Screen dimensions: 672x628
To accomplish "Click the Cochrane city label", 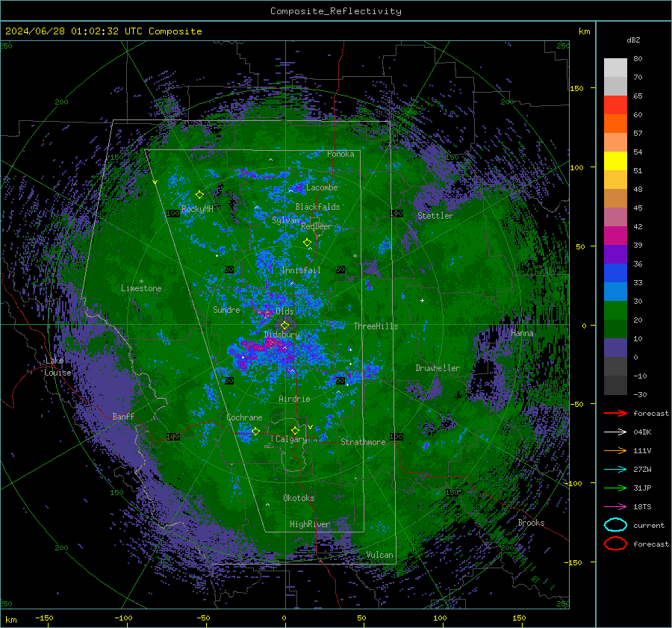I will point(244,417).
